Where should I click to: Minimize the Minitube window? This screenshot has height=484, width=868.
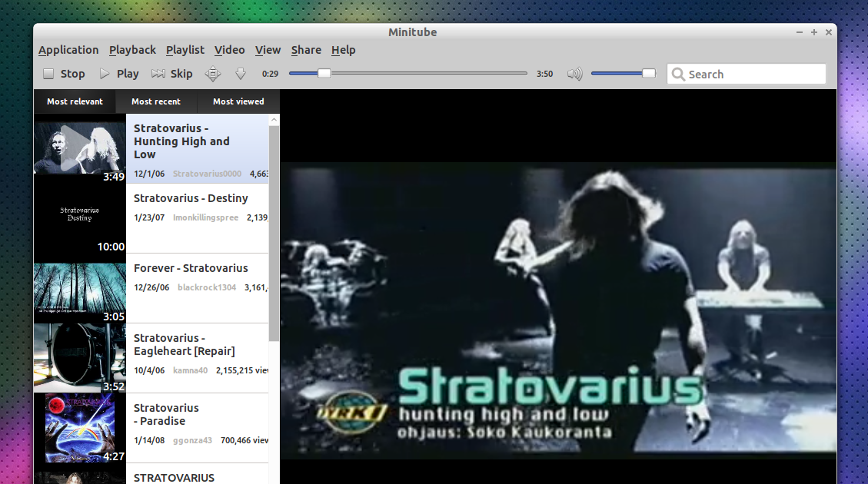[x=800, y=32]
